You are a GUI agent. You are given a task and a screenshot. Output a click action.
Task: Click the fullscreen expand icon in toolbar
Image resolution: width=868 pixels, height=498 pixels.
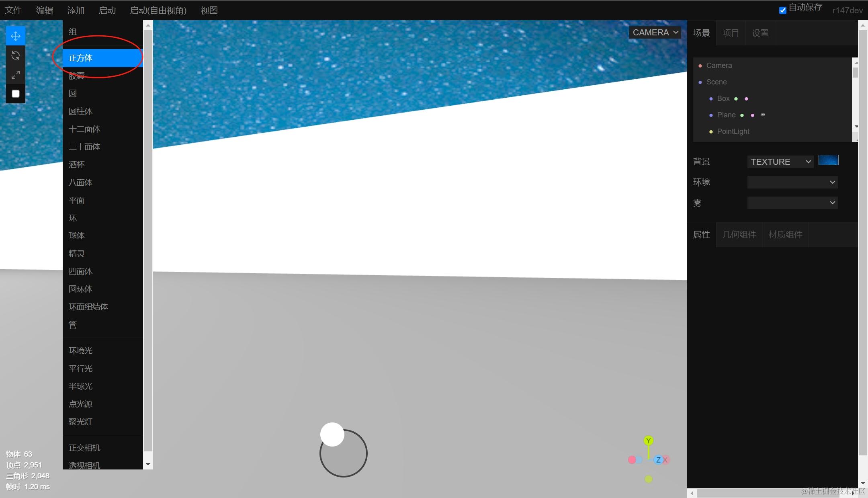(16, 74)
